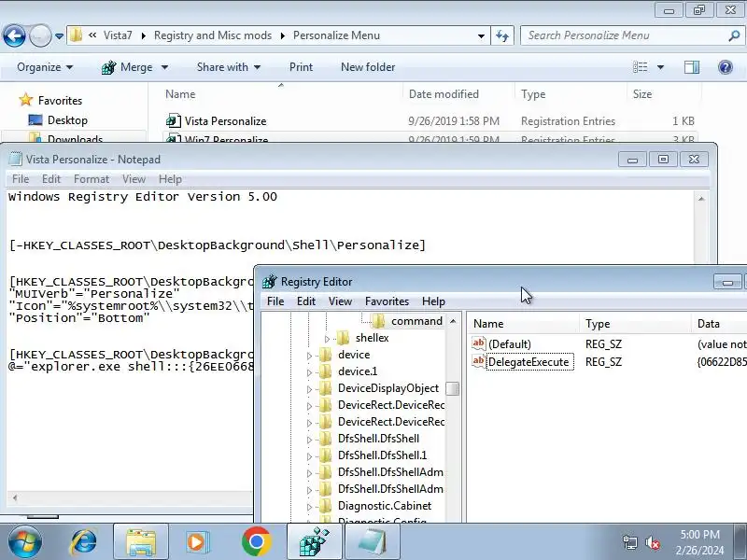Viewport: 747px width, 560px height.
Task: Open the recent locations dropdown beside Forward
Action: click(59, 36)
